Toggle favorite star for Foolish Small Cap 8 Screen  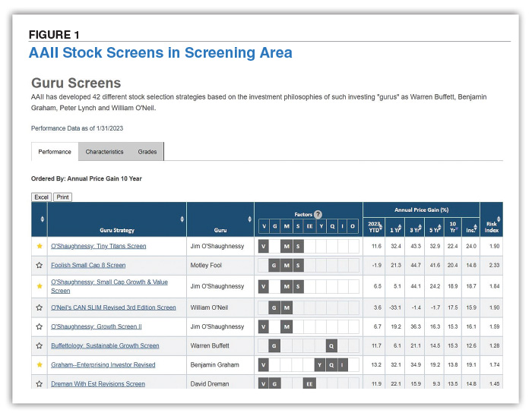pos(40,265)
